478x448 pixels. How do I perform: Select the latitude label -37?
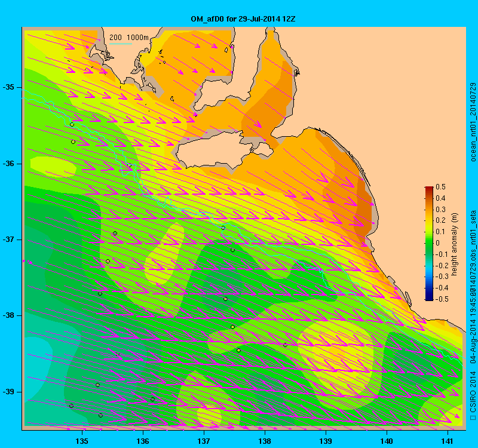click(8, 240)
